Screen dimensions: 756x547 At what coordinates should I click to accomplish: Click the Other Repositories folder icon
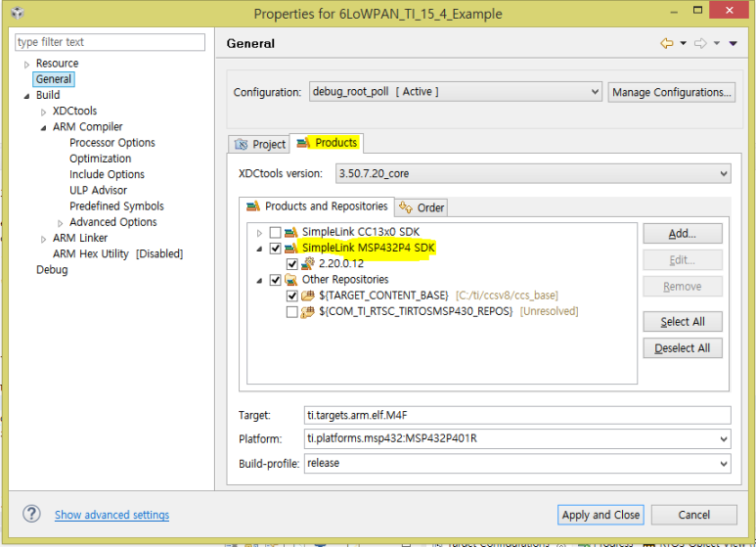pyautogui.click(x=291, y=280)
